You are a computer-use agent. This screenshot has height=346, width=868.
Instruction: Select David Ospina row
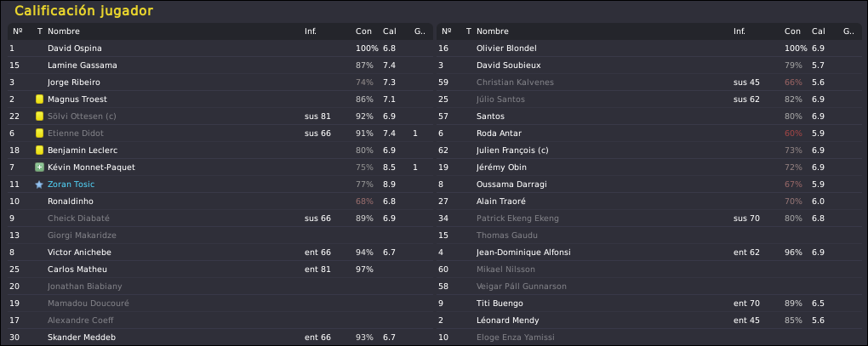coord(220,48)
